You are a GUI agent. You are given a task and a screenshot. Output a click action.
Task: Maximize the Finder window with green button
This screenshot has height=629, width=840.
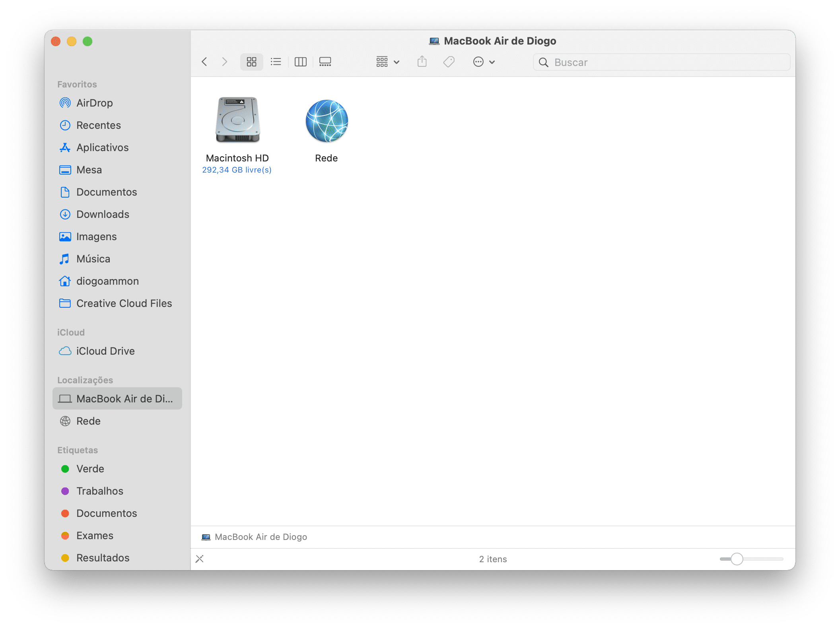pos(87,41)
